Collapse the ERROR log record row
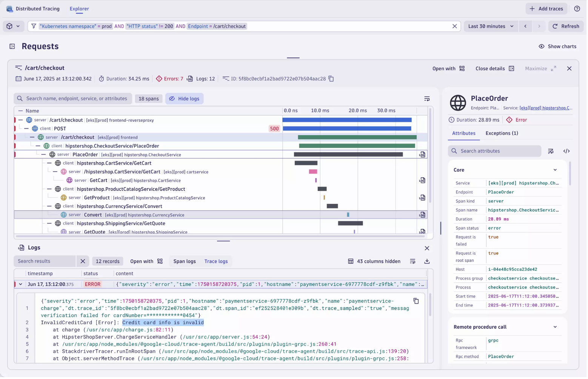This screenshot has height=379, width=588. [x=21, y=285]
